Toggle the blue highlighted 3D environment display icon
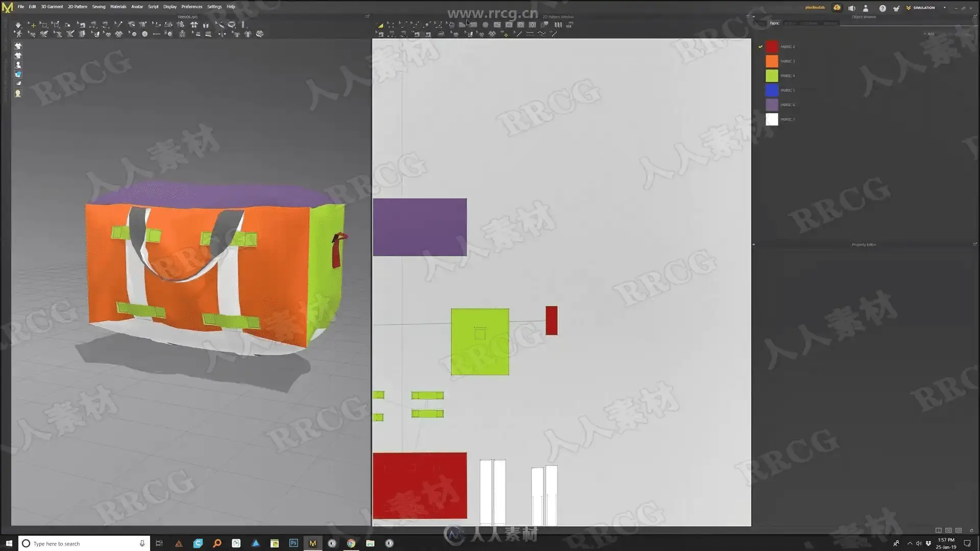This screenshot has width=980, height=551. click(x=18, y=74)
